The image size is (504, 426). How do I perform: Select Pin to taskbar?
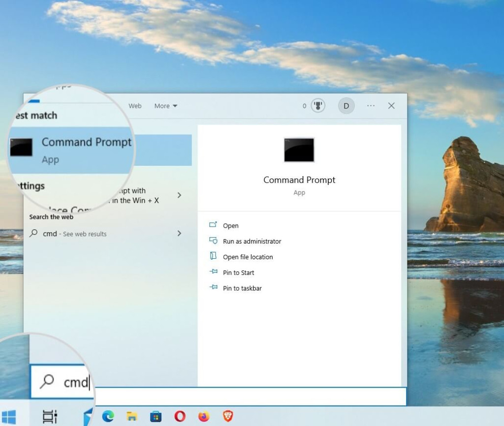242,288
